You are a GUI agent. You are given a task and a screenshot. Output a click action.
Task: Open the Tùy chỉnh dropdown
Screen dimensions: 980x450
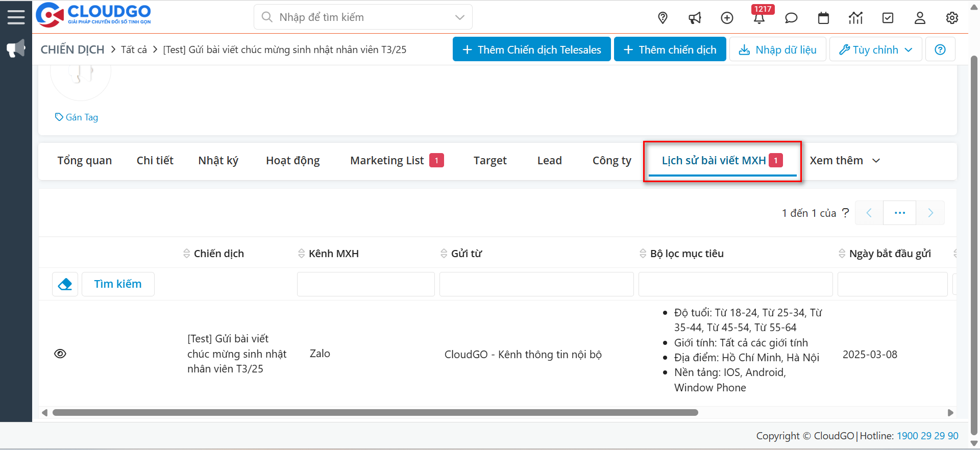[x=875, y=49]
